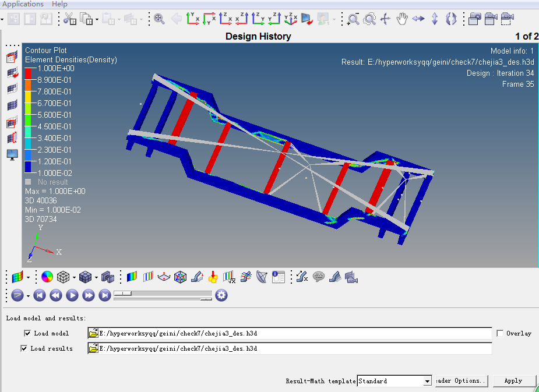Select the Pan hand tool
The height and width of the screenshot is (392, 539).
coord(402,19)
